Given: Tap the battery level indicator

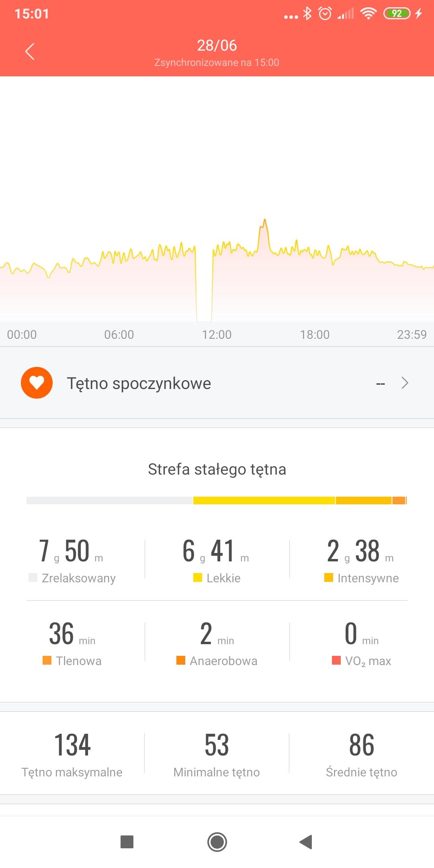Looking at the screenshot, I should click(x=397, y=14).
